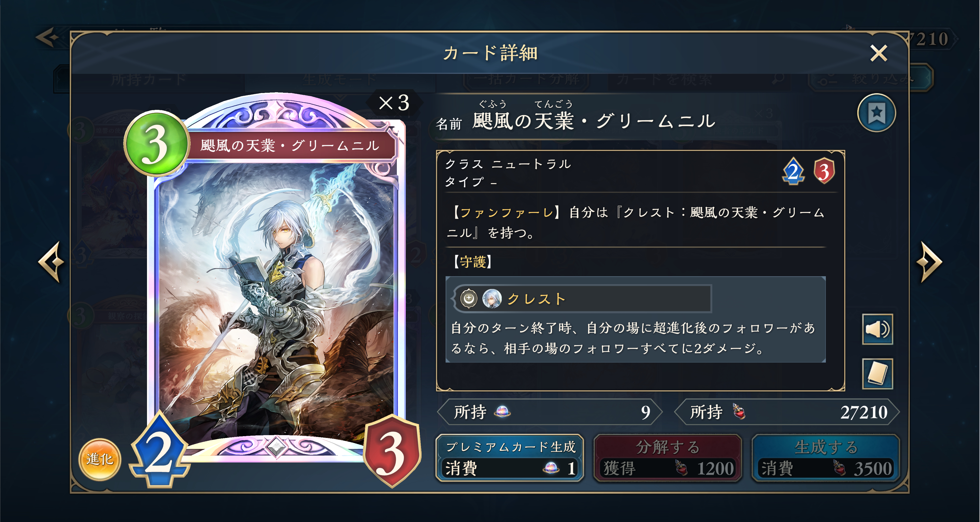Viewport: 980px width, 522px height.
Task: Click the クレスト crest portrait icon
Action: pyautogui.click(x=492, y=298)
